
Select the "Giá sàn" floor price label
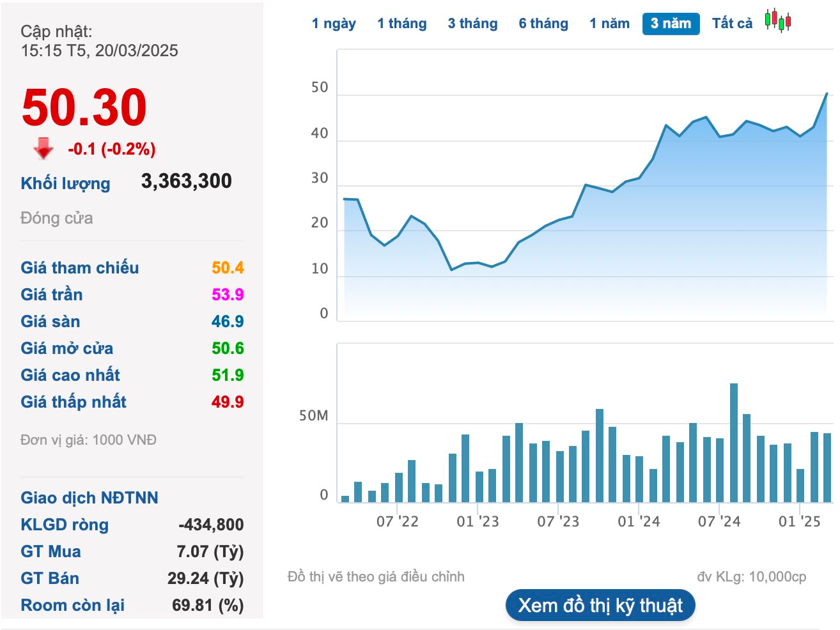point(51,321)
